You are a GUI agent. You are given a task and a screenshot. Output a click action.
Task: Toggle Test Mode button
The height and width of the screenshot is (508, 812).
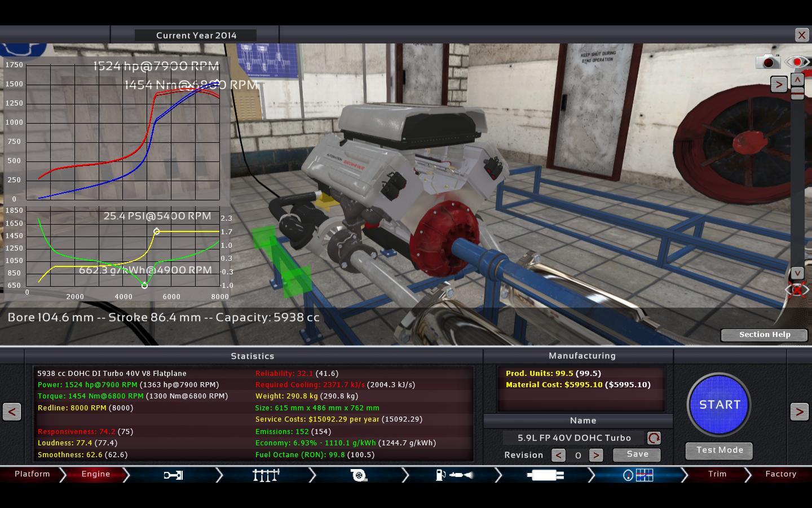(x=719, y=450)
